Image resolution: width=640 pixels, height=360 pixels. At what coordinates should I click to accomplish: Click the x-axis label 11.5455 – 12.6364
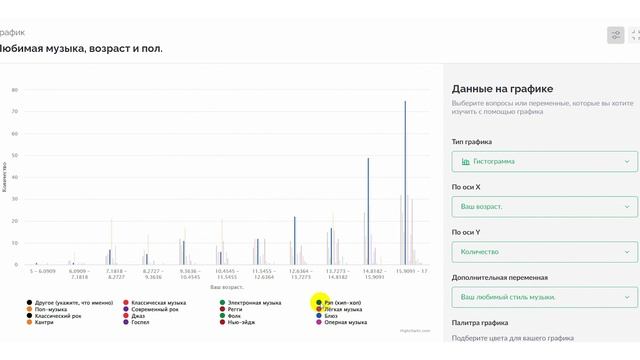click(x=263, y=274)
